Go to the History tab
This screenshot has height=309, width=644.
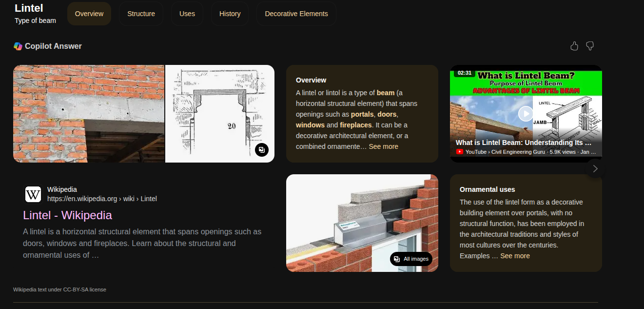click(230, 14)
